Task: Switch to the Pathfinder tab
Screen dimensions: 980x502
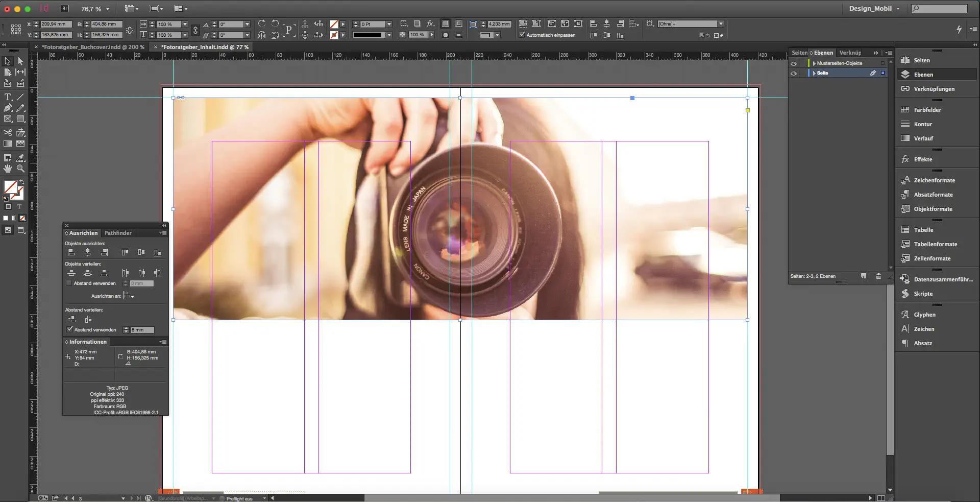Action: [x=118, y=233]
